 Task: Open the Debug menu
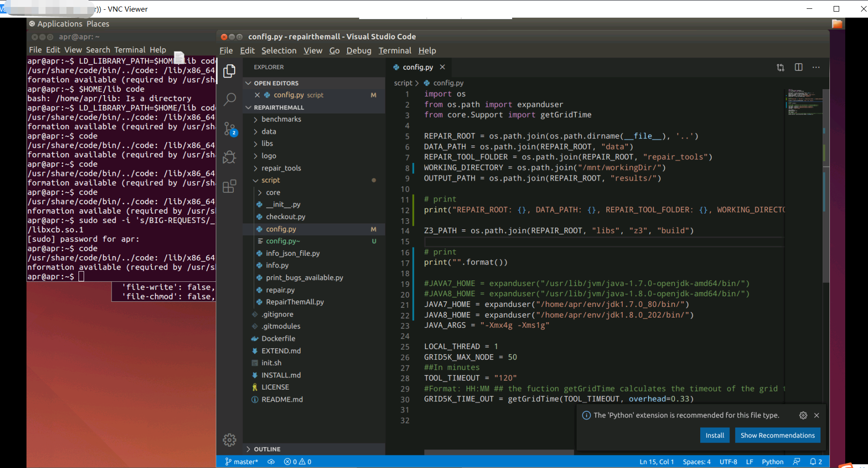click(358, 51)
